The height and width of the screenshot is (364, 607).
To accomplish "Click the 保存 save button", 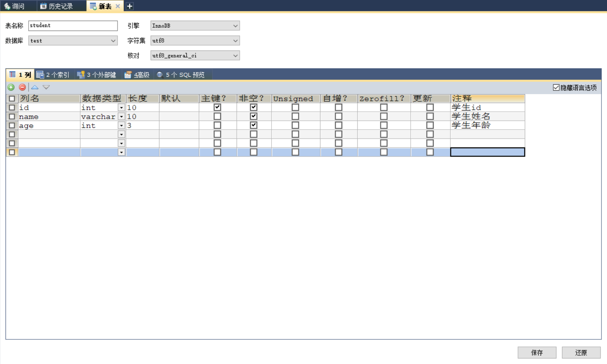I will (537, 352).
